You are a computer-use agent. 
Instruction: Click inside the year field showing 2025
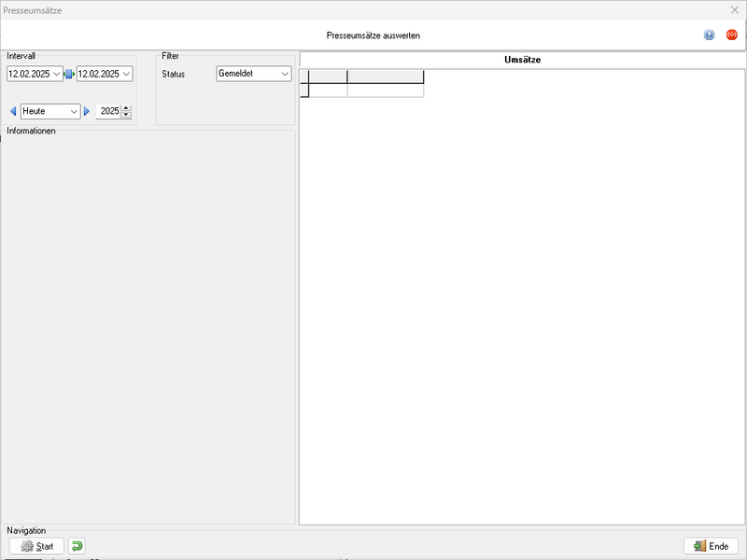(x=108, y=111)
